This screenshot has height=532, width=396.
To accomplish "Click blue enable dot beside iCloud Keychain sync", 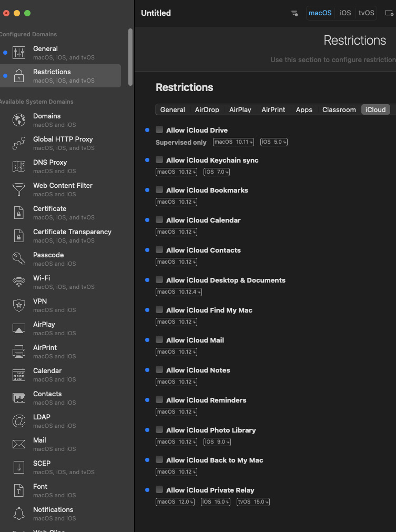I will tap(147, 160).
